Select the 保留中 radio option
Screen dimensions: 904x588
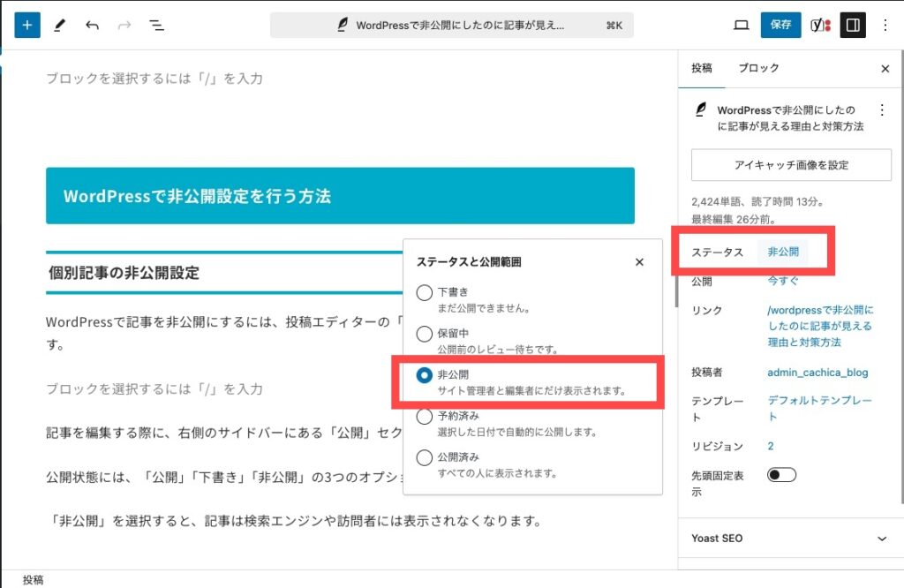[425, 334]
